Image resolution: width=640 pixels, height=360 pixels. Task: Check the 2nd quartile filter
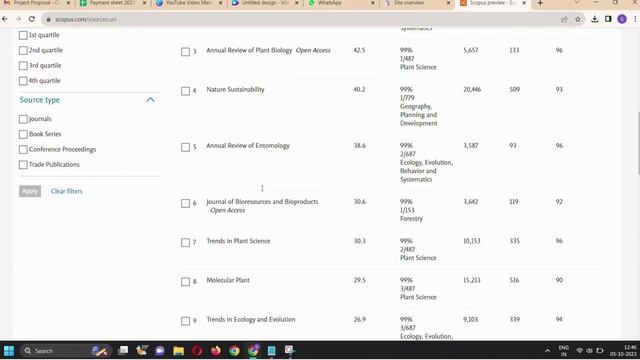click(x=23, y=50)
